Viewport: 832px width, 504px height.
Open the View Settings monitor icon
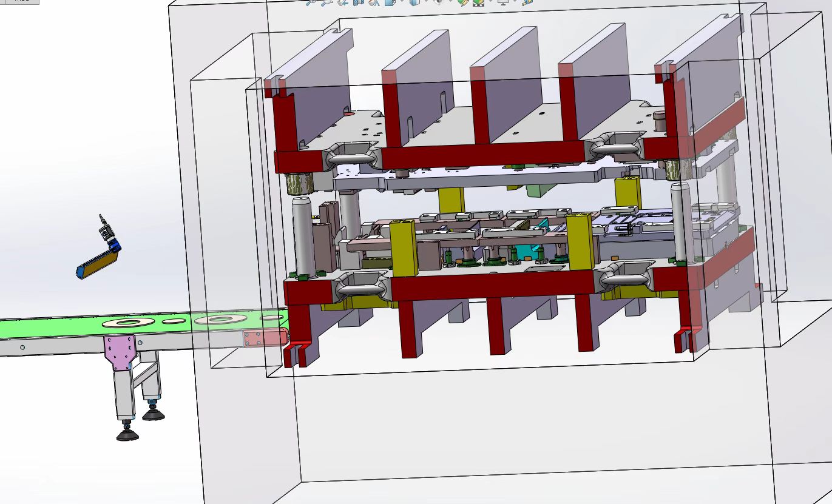503,2
